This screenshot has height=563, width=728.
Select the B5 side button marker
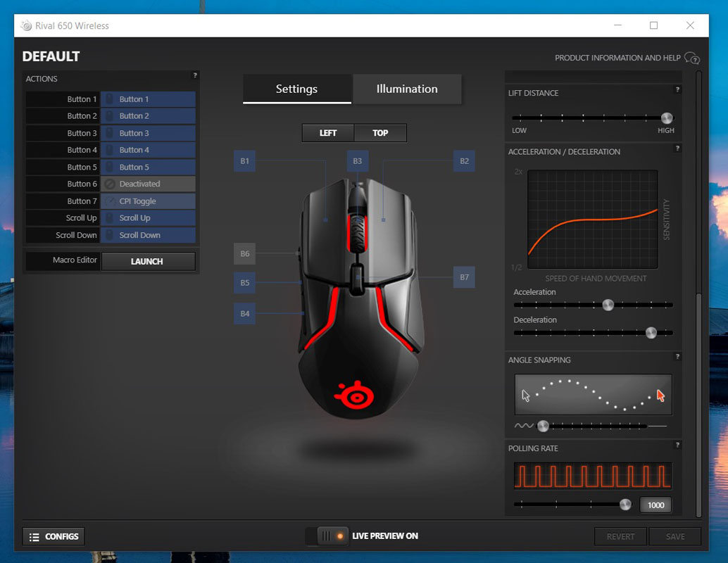[x=245, y=283]
